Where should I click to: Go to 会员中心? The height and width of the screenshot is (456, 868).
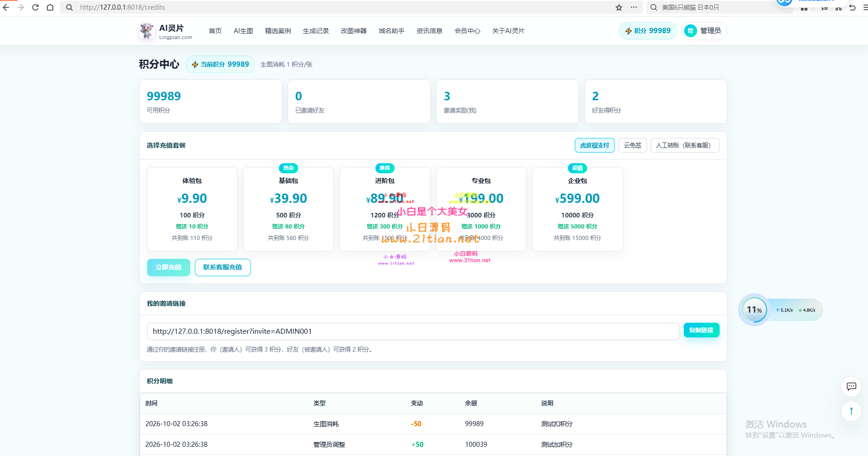[467, 31]
